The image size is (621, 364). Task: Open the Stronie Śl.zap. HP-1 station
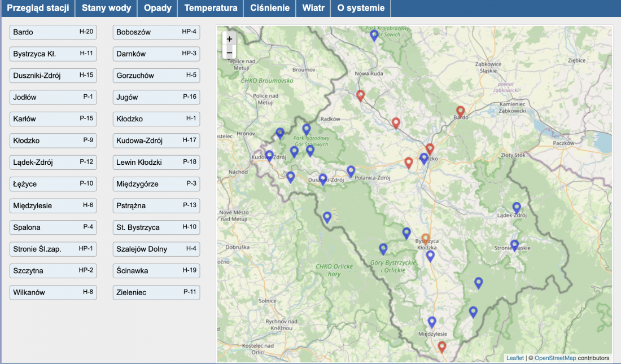point(53,249)
